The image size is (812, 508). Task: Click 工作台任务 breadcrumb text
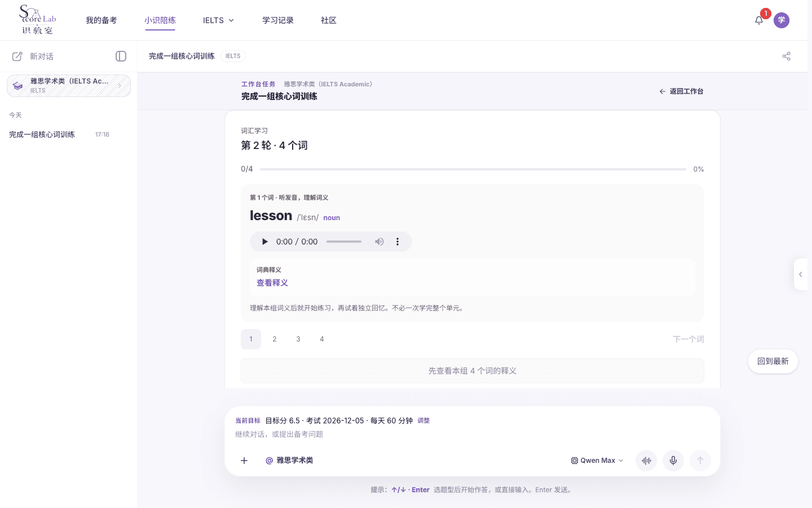[258, 84]
